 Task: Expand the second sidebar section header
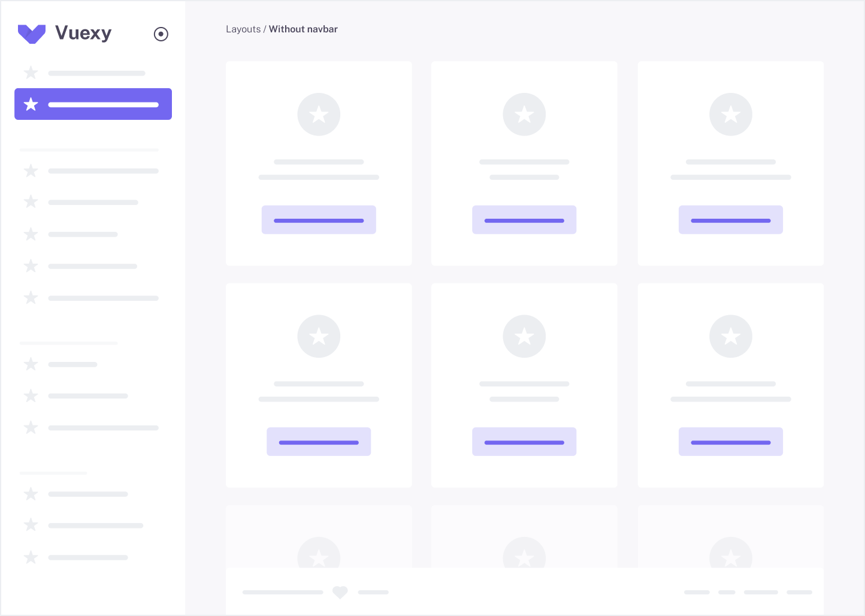[x=68, y=343]
